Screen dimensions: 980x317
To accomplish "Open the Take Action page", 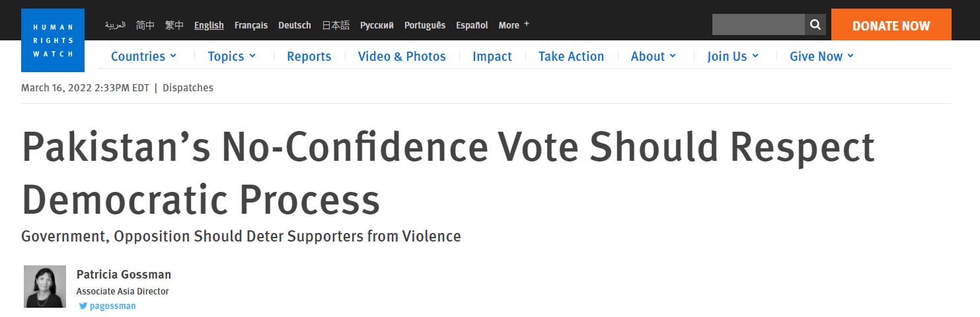I will click(x=571, y=56).
